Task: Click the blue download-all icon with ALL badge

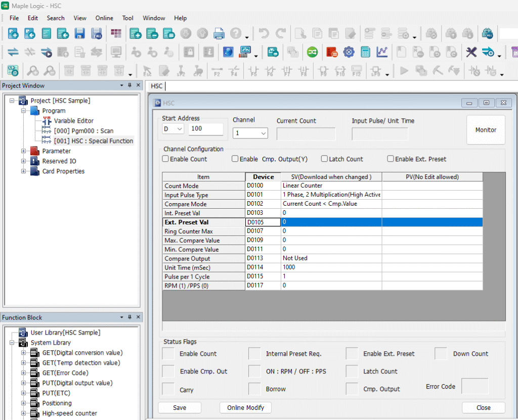Action: point(487,33)
